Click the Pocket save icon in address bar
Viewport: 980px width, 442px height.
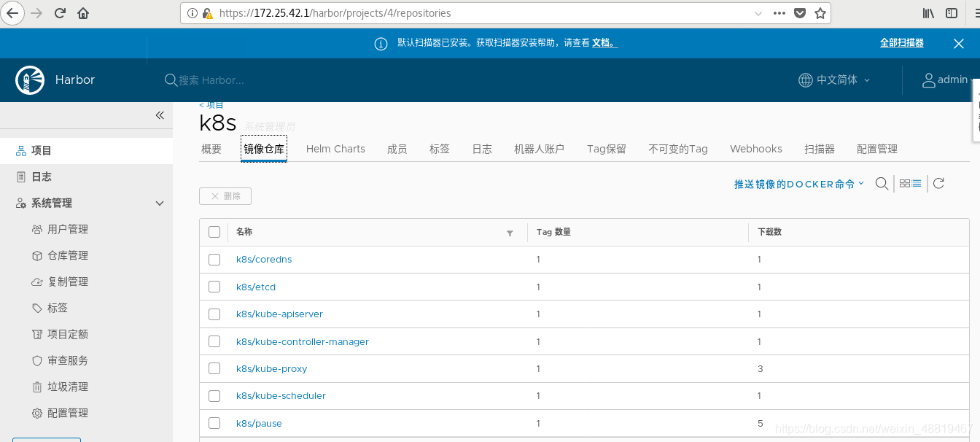coord(800,13)
